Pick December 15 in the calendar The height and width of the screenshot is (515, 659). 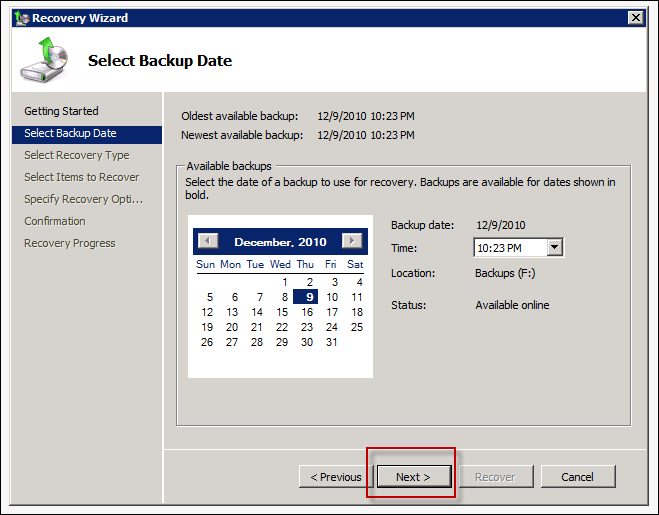pyautogui.click(x=282, y=312)
